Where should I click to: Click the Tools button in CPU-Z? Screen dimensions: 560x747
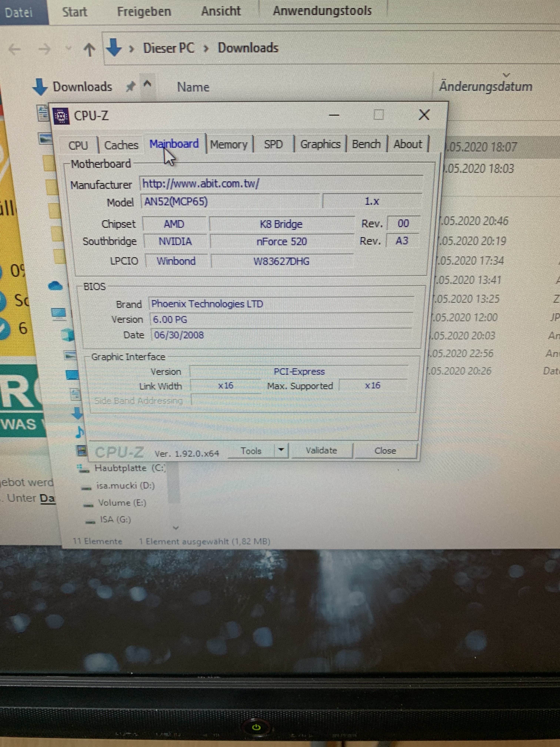click(251, 451)
